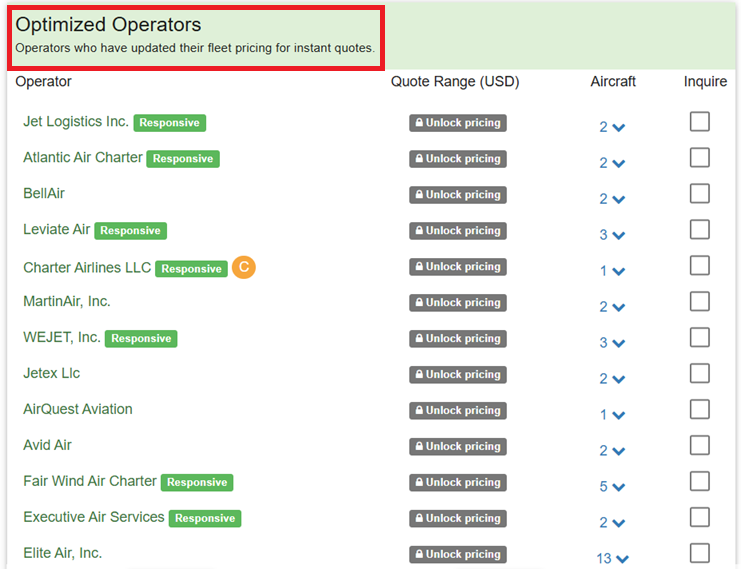Click Unlock pricing for Jet Logistics Inc.
Viewport: 741px width, 569px height.
[x=457, y=123]
